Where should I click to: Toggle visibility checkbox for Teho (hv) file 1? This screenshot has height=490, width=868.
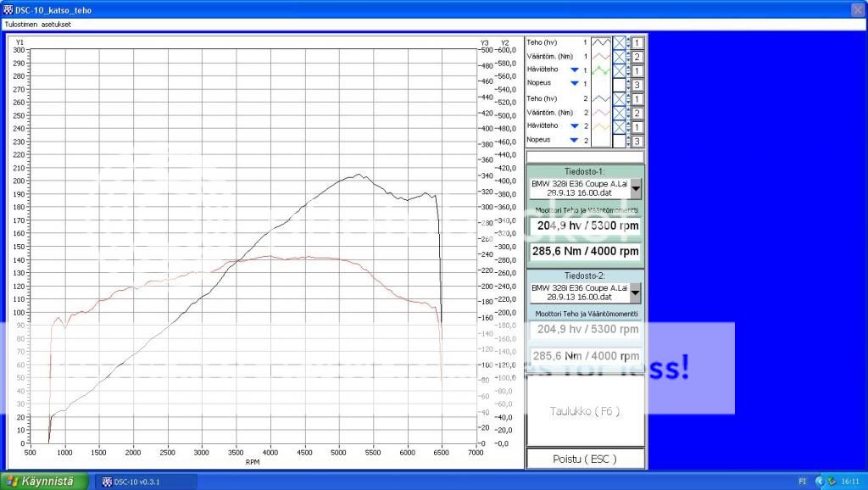(x=619, y=42)
